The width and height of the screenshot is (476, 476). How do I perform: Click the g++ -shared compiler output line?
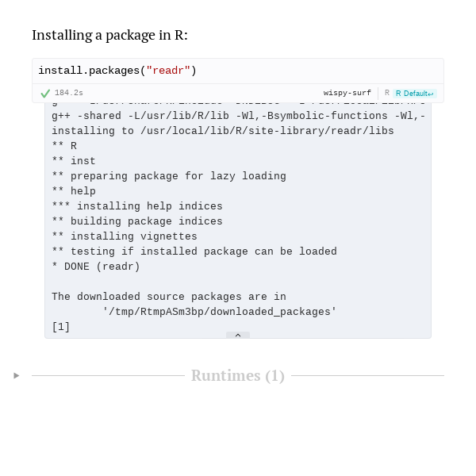(x=238, y=116)
